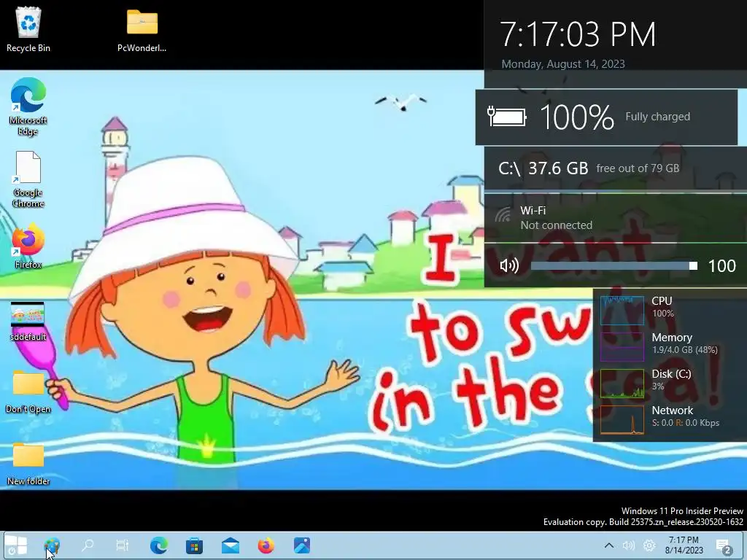
Task: Click the Disk (C:) usage graph
Action: pos(622,383)
